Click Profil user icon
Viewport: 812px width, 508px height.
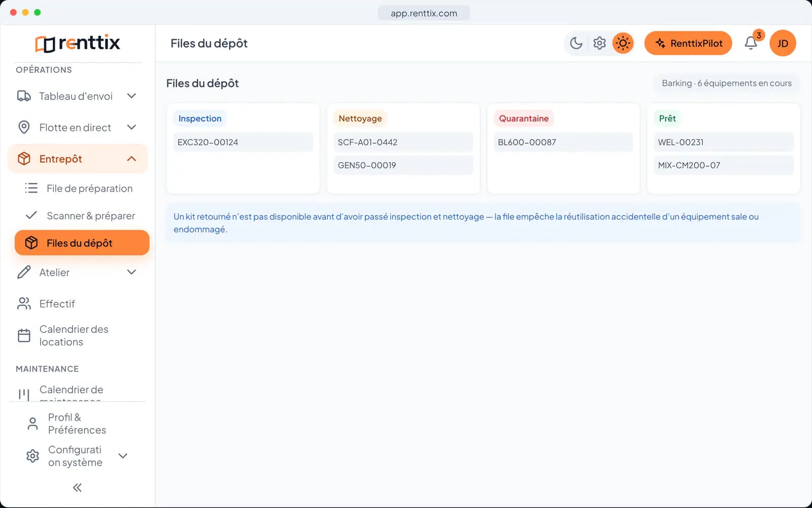32,424
